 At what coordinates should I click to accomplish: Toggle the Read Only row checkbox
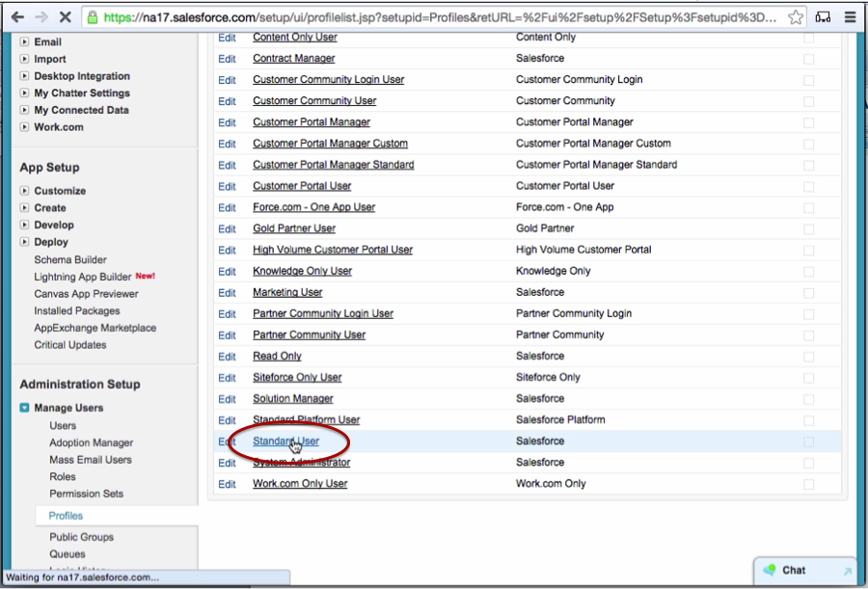(809, 357)
